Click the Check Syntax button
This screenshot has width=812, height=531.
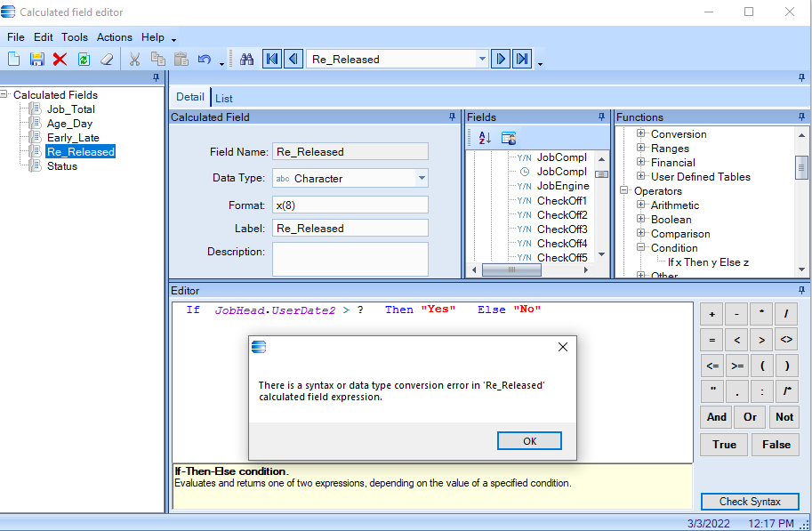tap(750, 502)
